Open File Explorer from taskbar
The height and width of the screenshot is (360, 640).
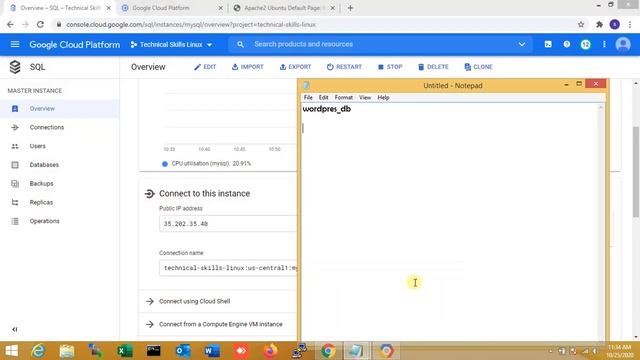point(67,351)
